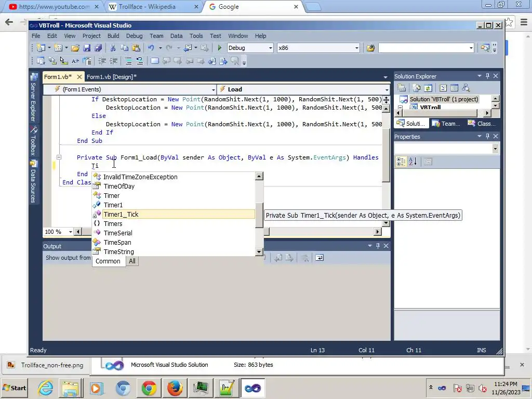Click the Save floppy disk icon
Image resolution: width=532 pixels, height=399 pixels.
click(87, 48)
